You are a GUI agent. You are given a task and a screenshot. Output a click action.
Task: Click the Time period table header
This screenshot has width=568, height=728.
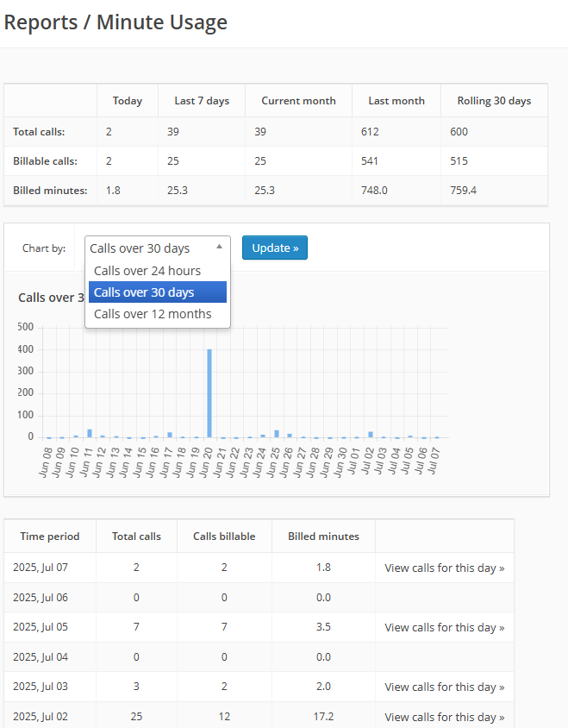(50, 537)
